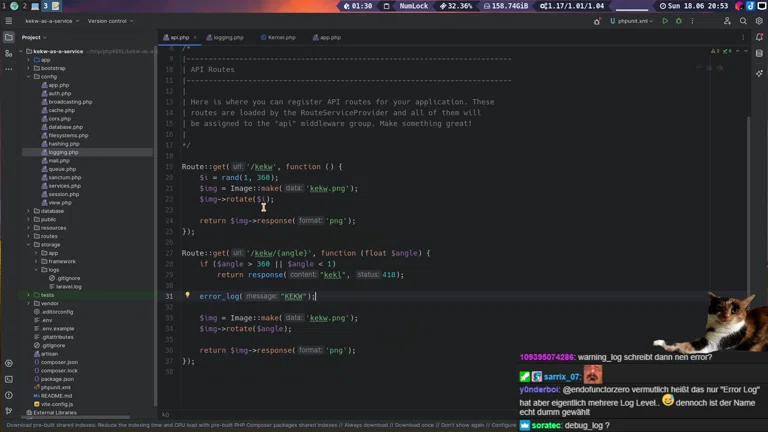Expand the bootstrap folder
Screen dimensions: 768x432
click(x=28, y=68)
